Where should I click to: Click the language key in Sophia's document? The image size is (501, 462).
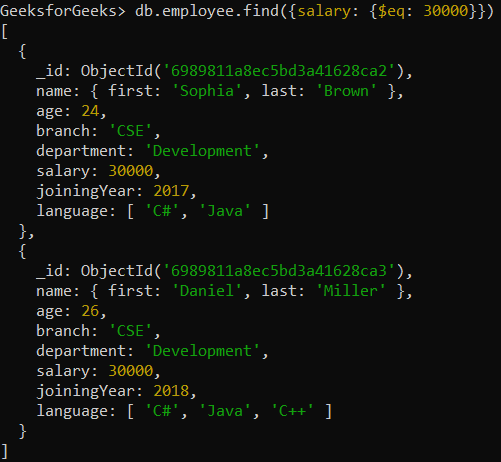tap(72, 211)
